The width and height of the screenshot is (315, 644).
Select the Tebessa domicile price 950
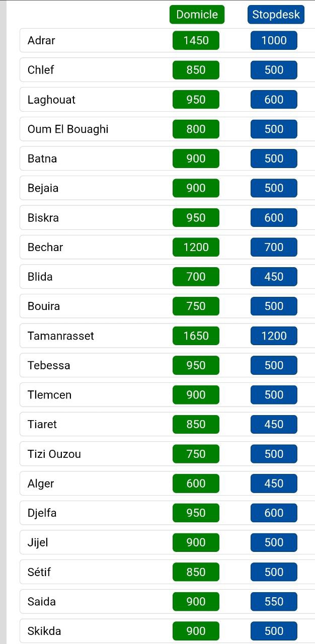click(196, 365)
